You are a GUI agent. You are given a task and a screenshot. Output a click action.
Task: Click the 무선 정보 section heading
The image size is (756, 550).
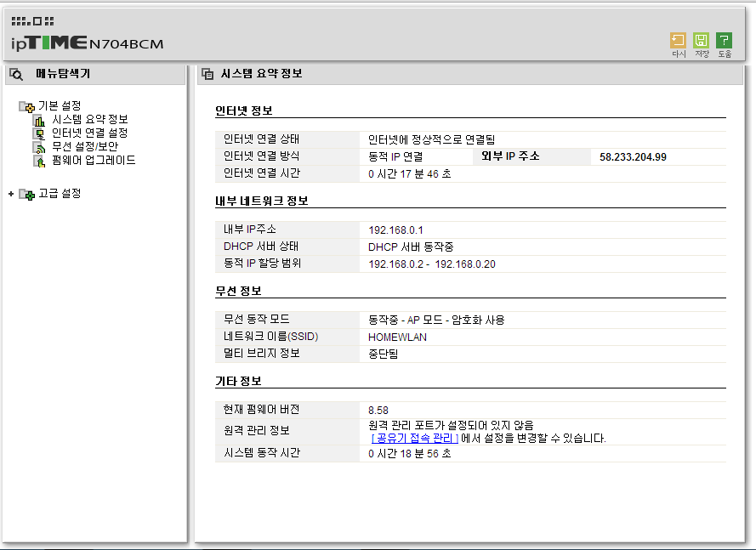(238, 291)
